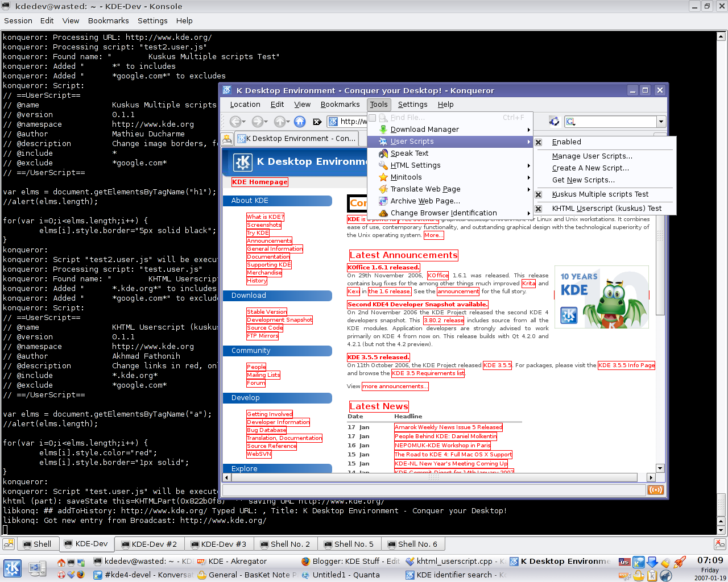Open the KDE K Menu launcher
The image size is (728, 582).
point(13,568)
